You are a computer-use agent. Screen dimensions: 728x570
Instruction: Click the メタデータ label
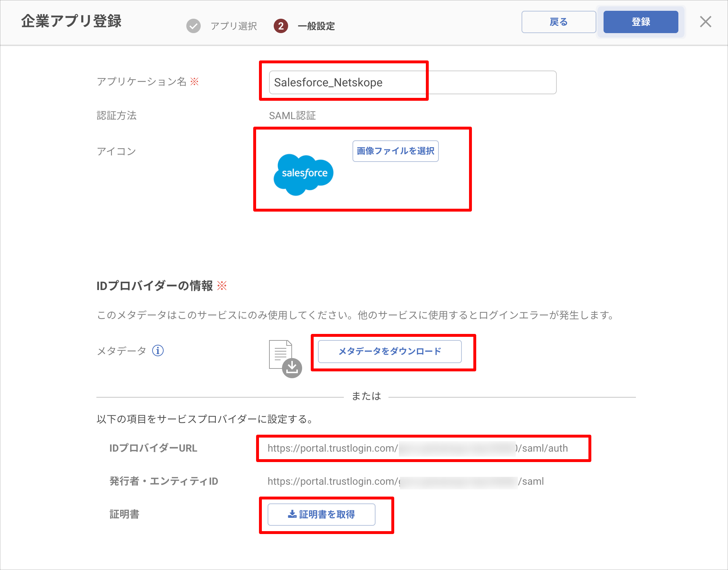(x=122, y=350)
